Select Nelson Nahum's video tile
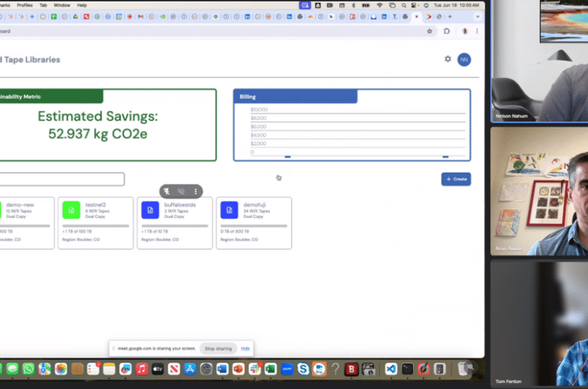 click(x=540, y=61)
